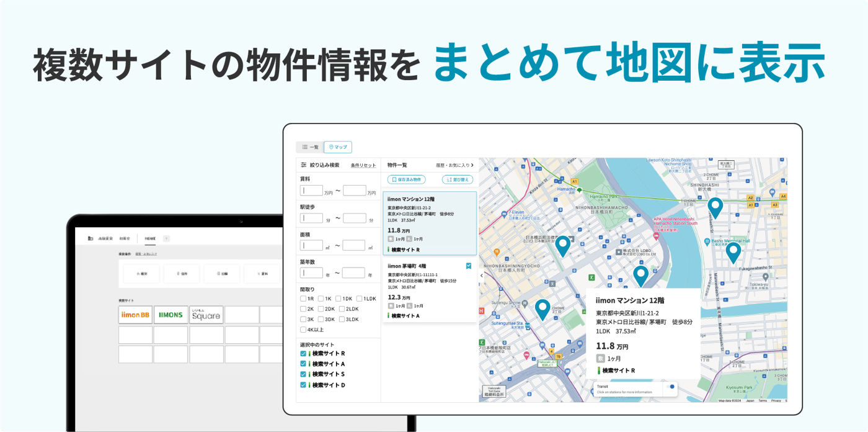Click map pin near 日本橋浜町 building
The height and width of the screenshot is (432, 868).
(x=562, y=246)
